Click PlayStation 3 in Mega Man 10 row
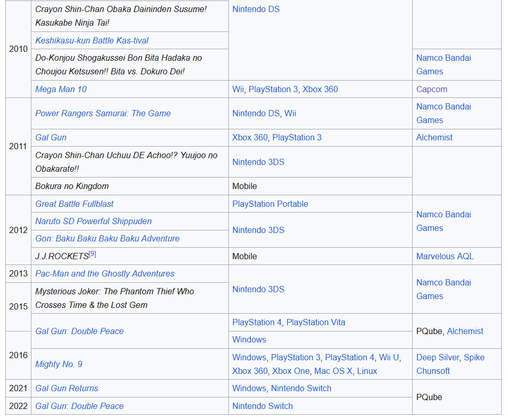 pyautogui.click(x=273, y=89)
